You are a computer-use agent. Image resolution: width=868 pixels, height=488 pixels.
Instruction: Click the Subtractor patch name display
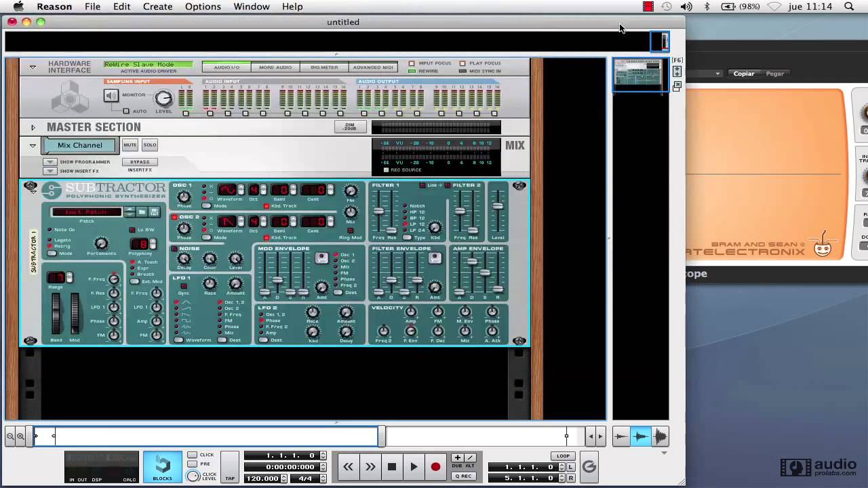click(x=87, y=212)
